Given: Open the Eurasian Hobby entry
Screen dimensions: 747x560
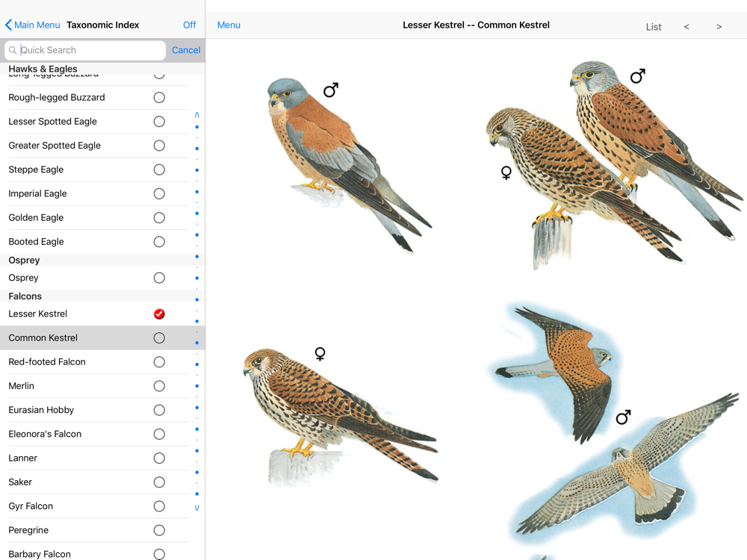Looking at the screenshot, I should [x=41, y=410].
